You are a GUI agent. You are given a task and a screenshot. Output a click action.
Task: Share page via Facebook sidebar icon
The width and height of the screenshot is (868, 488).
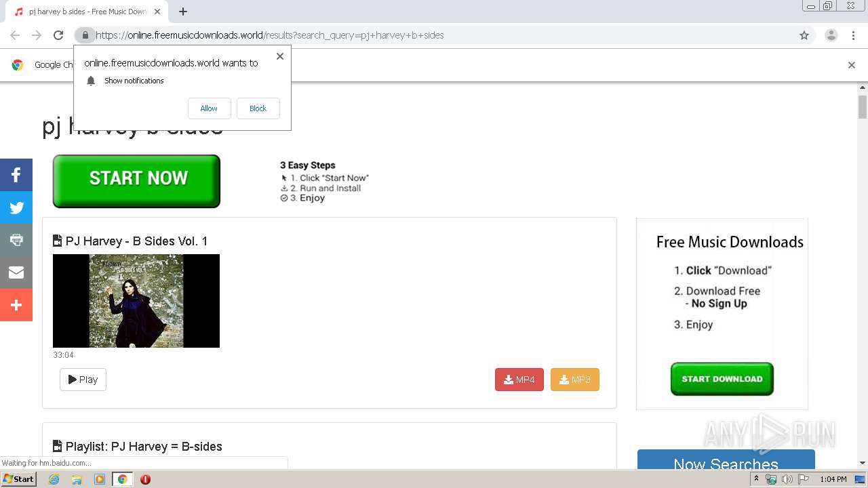(16, 176)
